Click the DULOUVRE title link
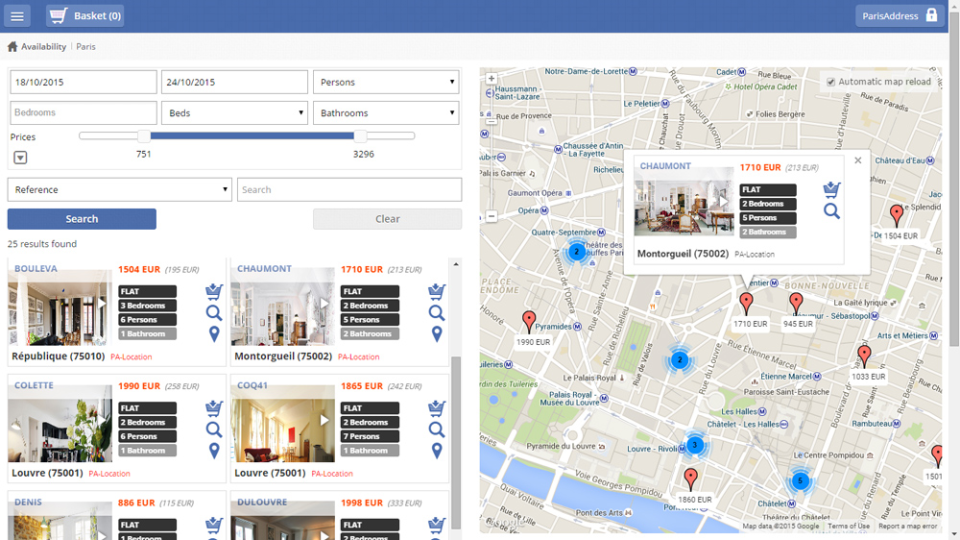 (x=262, y=502)
